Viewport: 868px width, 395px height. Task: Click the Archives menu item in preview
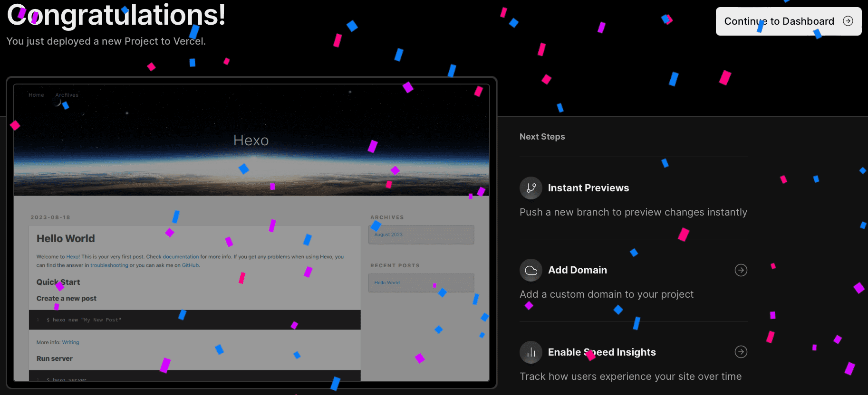point(67,95)
